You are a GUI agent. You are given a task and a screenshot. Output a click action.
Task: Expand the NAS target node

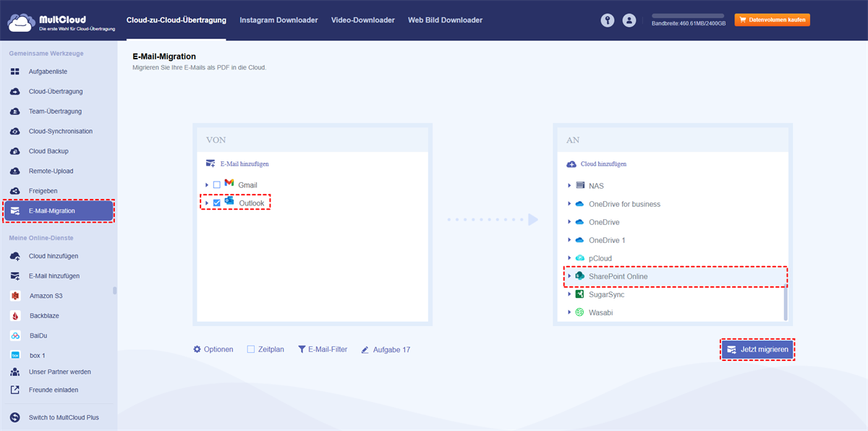pos(569,186)
